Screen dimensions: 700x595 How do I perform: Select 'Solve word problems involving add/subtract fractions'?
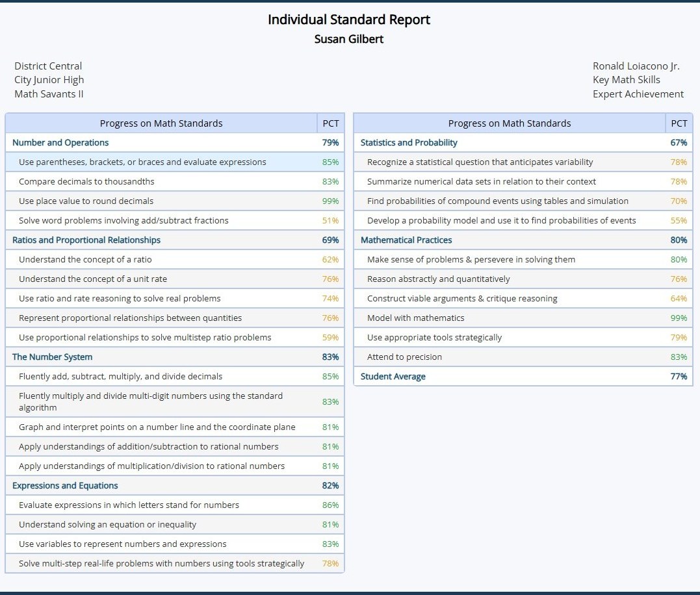(175, 220)
